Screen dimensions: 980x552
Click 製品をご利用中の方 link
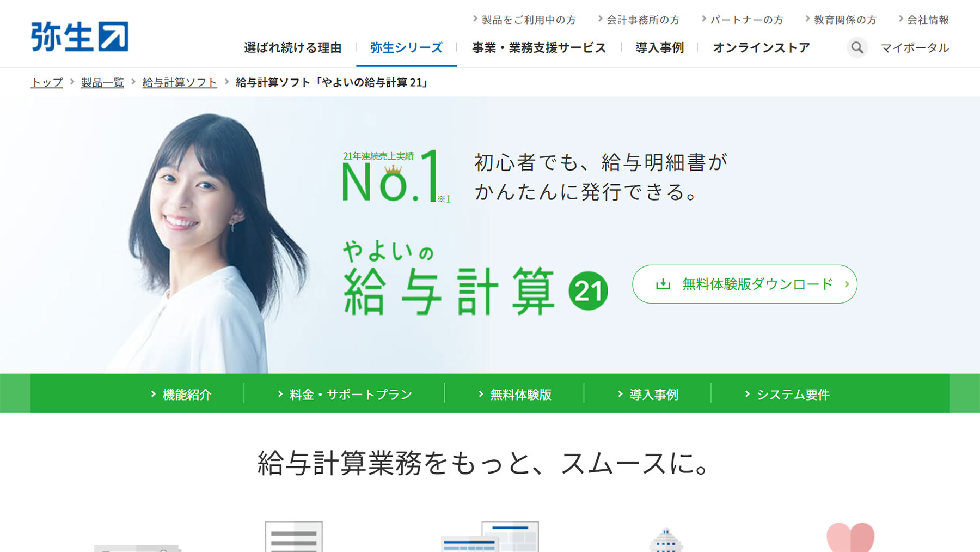[524, 20]
